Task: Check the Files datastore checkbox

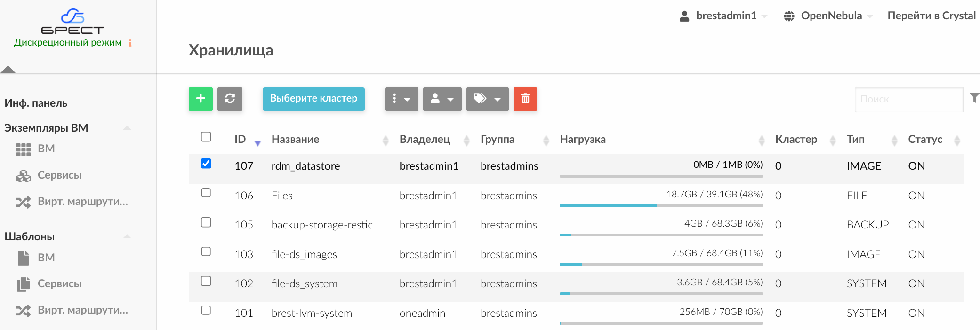Action: coord(206,193)
